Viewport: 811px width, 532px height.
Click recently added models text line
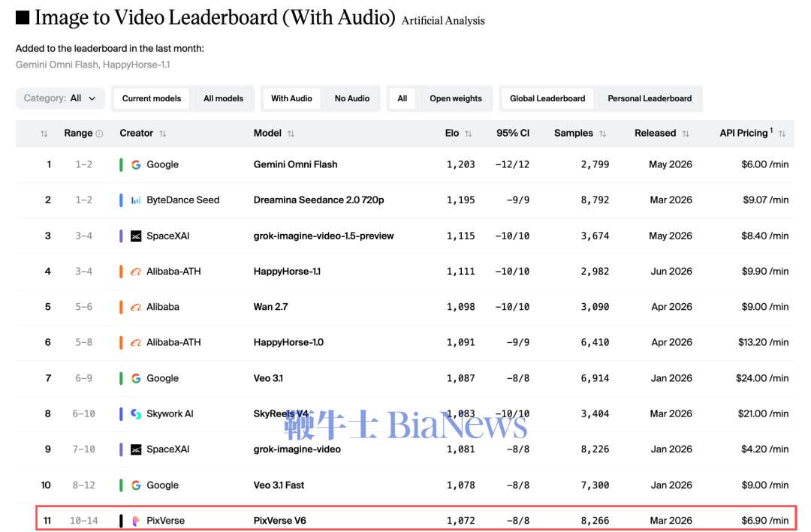pos(92,65)
